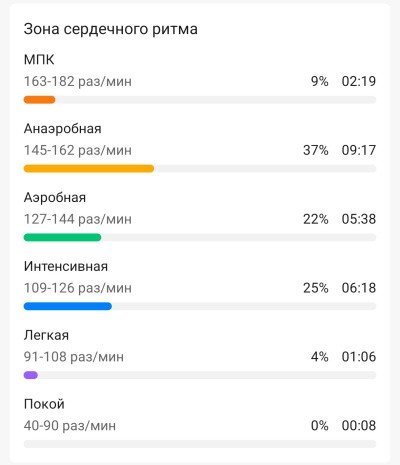Click the green Аэробная zone progress bar
400x465 pixels.
click(x=200, y=237)
